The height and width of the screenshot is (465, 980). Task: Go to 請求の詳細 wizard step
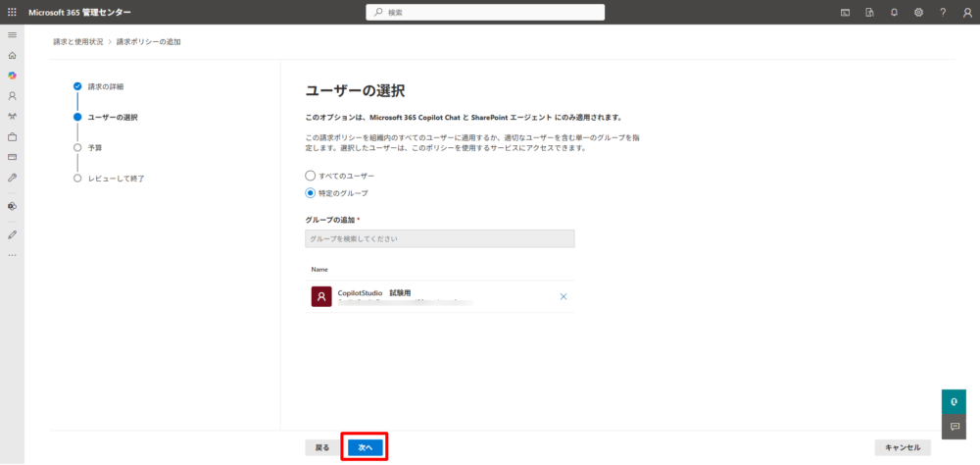105,86
